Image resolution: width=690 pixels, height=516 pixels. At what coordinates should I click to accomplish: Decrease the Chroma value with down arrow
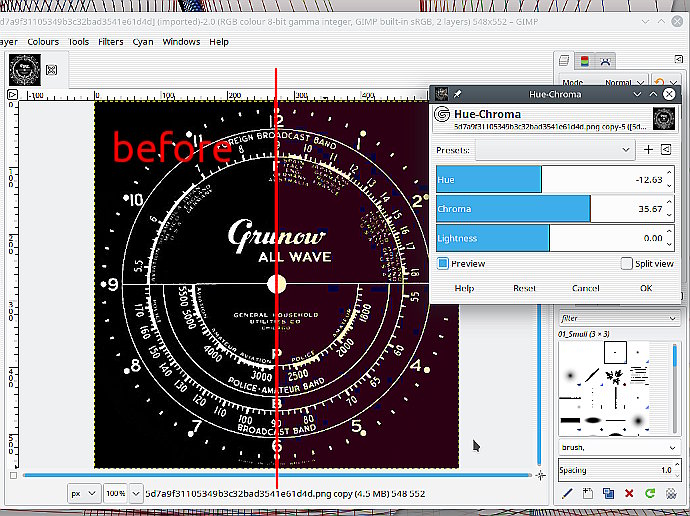pyautogui.click(x=669, y=215)
